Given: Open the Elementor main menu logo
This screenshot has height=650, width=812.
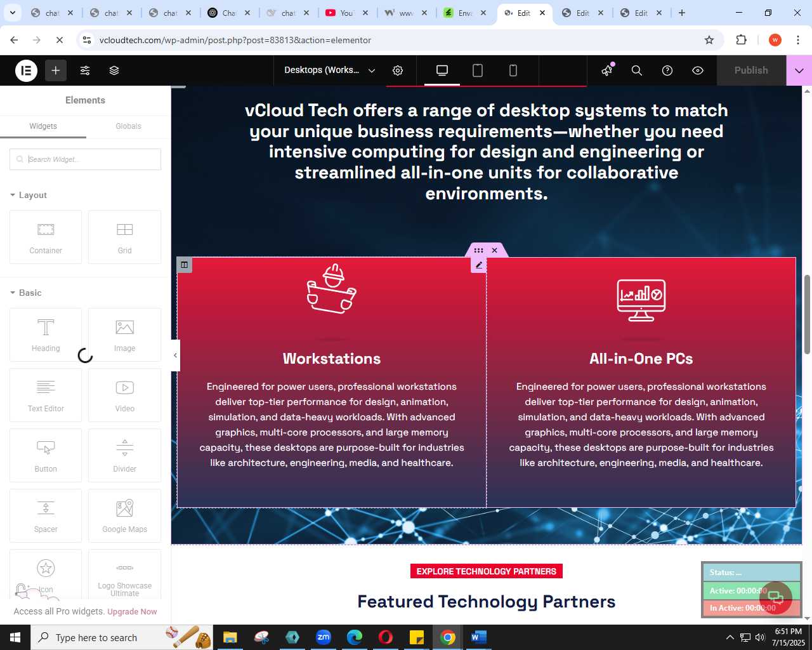Looking at the screenshot, I should point(26,70).
